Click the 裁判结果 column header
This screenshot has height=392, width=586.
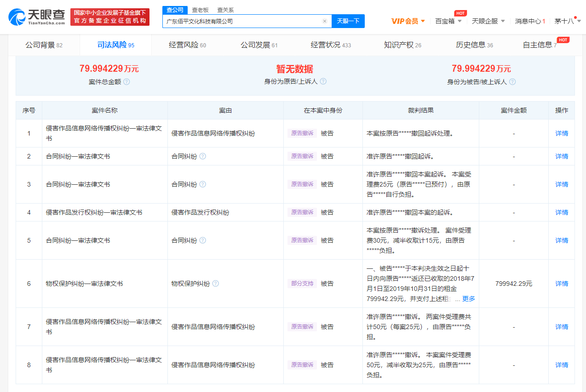(420, 111)
